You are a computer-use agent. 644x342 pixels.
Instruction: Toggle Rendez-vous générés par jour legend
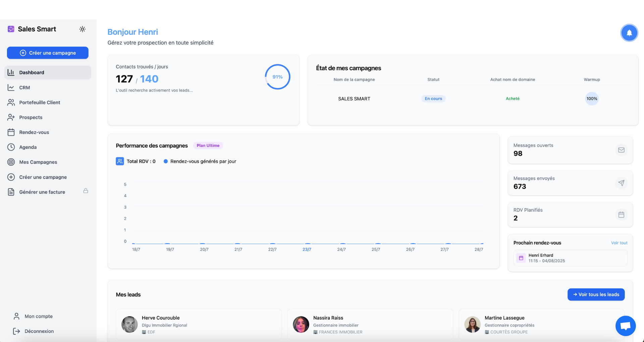tap(200, 161)
